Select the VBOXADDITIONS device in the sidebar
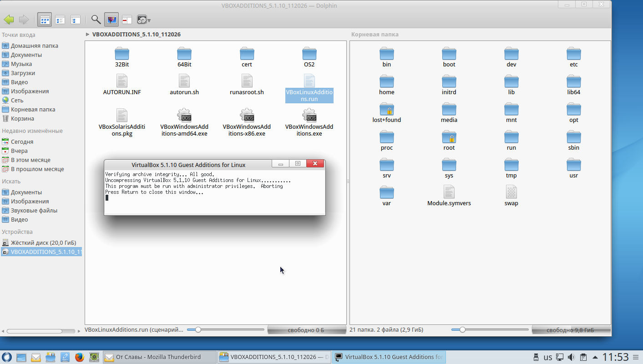643x364 pixels. click(x=41, y=252)
